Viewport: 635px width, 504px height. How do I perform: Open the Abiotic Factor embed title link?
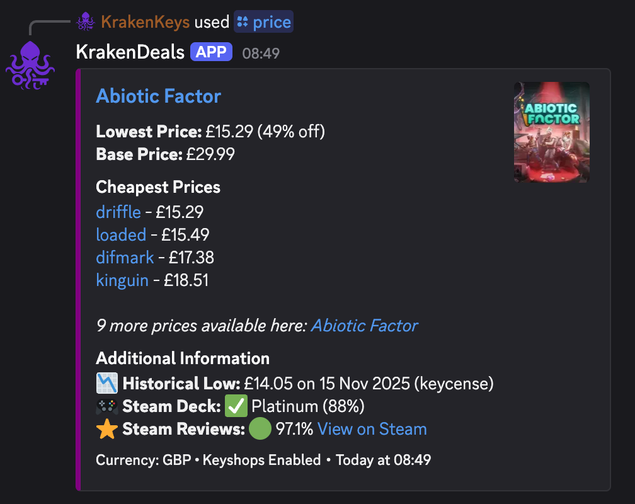(x=158, y=96)
